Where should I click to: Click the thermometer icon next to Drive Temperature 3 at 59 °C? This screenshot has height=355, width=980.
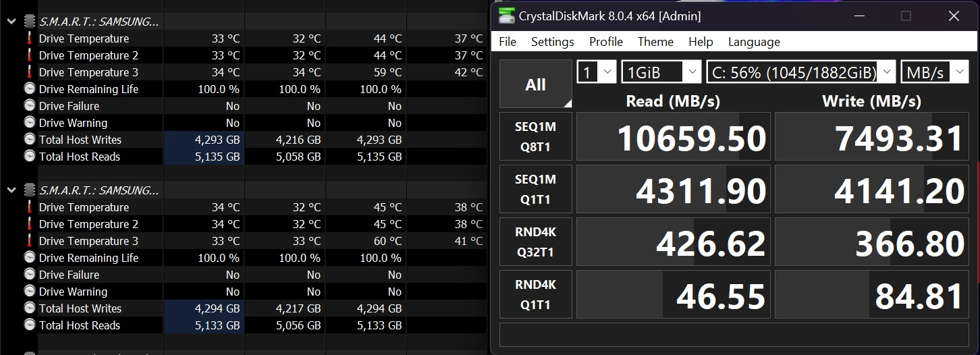pos(30,72)
